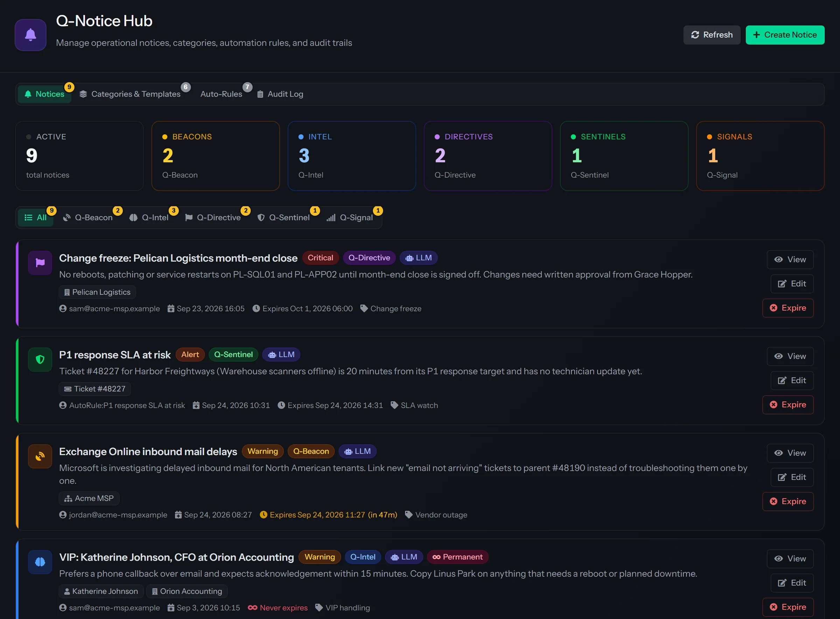Filter notices by Q-Beacon
The width and height of the screenshot is (840, 619).
[87, 217]
